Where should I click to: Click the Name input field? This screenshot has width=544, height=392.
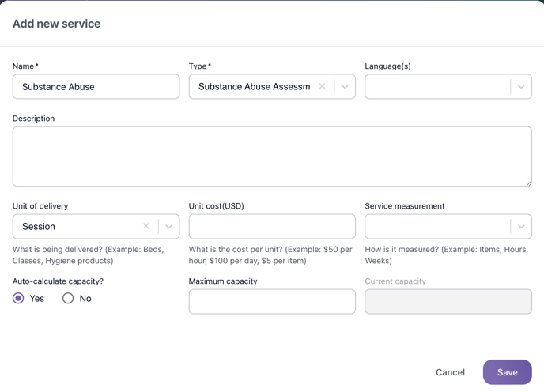click(x=96, y=87)
